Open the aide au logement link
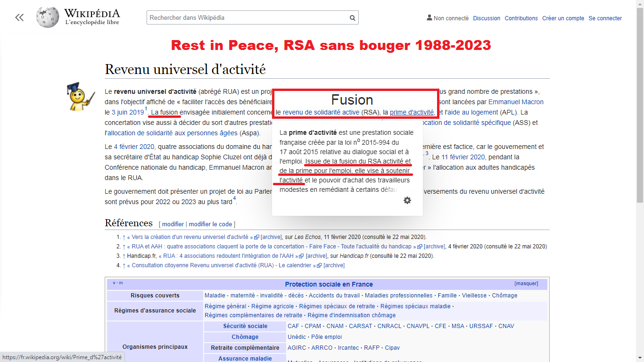The height and width of the screenshot is (362, 644). click(x=471, y=112)
